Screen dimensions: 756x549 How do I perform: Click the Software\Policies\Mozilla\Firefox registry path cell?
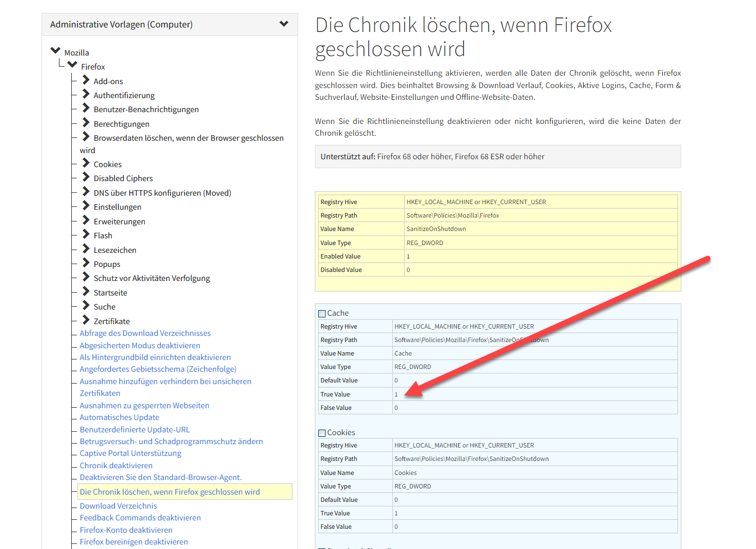(540, 215)
